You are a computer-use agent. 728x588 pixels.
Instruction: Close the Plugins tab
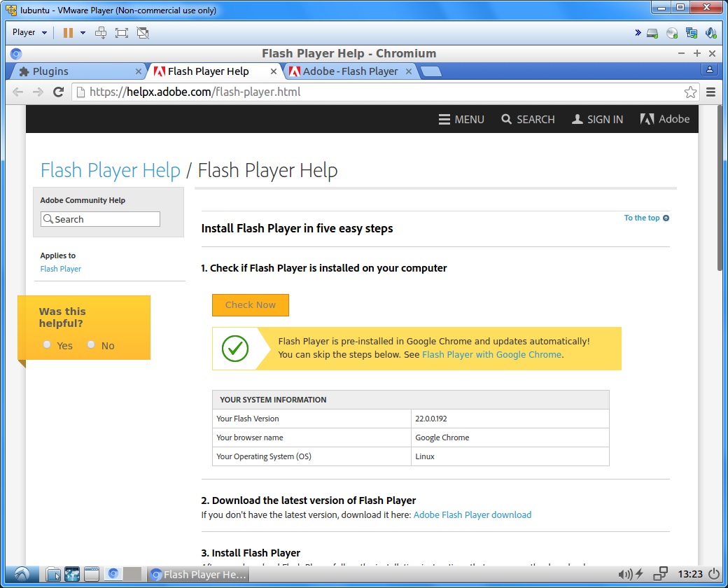click(139, 71)
